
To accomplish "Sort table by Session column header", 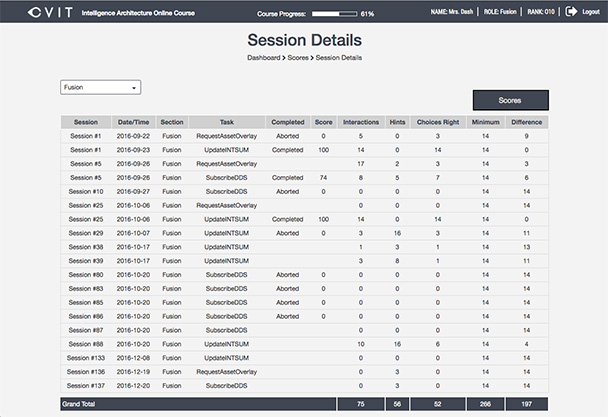I will tap(85, 122).
